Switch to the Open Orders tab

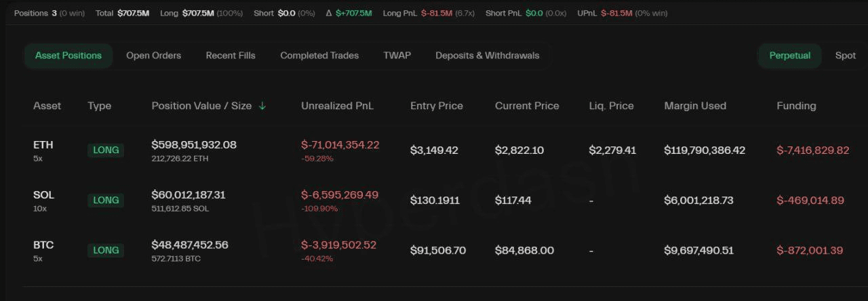click(x=153, y=56)
